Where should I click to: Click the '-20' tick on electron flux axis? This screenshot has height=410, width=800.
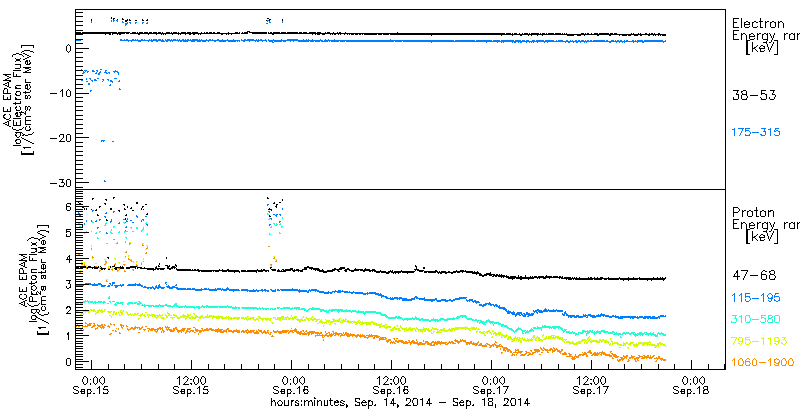62,138
